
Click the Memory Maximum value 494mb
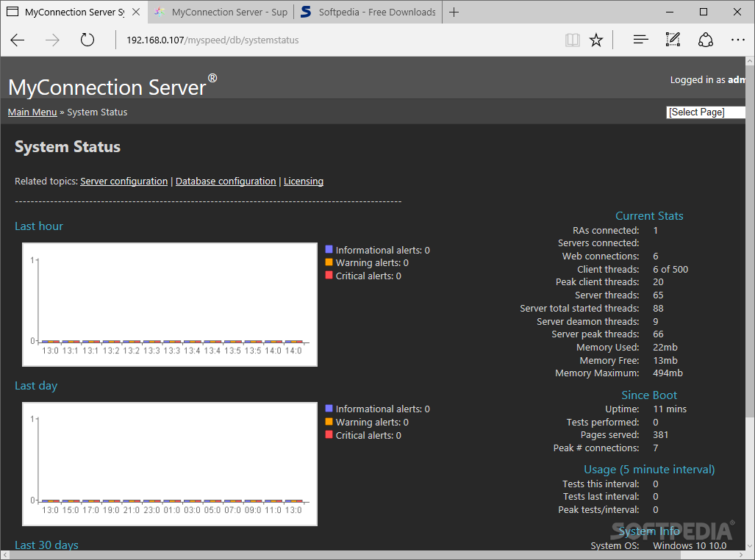(x=668, y=373)
